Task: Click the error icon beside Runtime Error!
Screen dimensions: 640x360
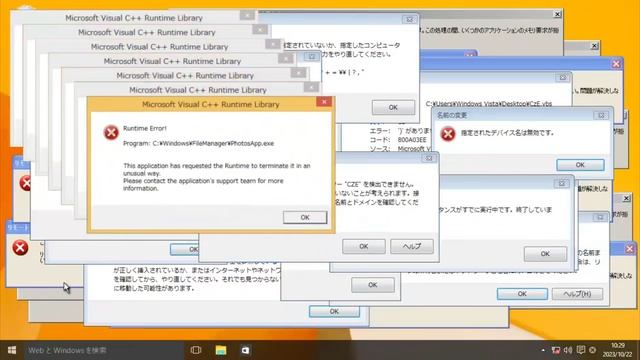Action: pyautogui.click(x=111, y=132)
